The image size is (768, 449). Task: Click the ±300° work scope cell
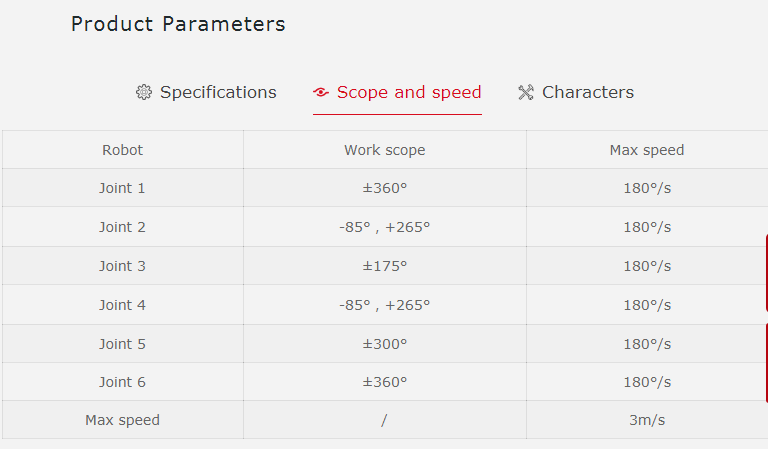[x=384, y=344]
